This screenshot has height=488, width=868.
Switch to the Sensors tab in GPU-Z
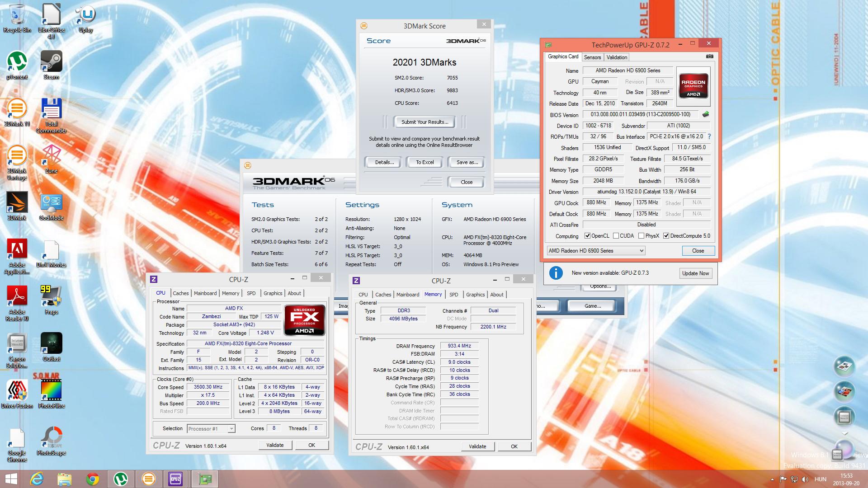pyautogui.click(x=592, y=57)
